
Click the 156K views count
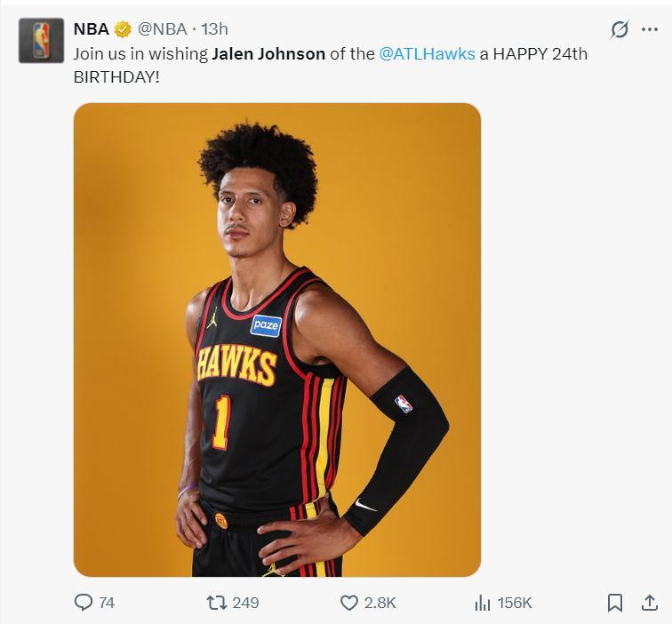(515, 603)
